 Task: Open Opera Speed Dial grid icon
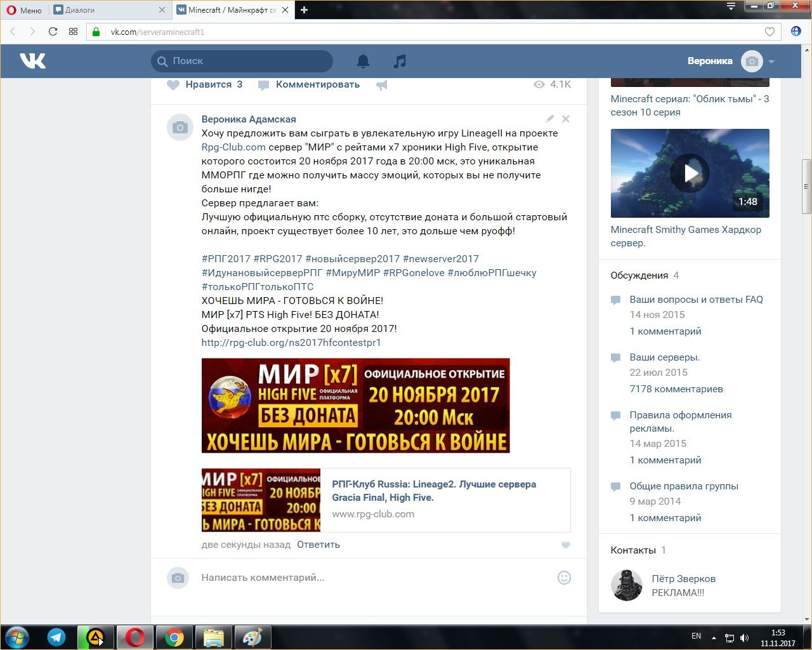pyautogui.click(x=73, y=32)
